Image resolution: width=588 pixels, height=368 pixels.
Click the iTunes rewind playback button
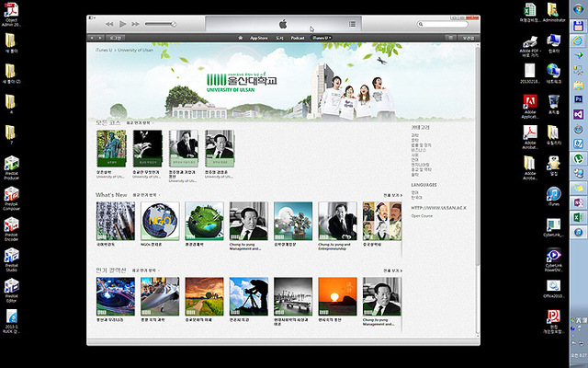tap(109, 24)
